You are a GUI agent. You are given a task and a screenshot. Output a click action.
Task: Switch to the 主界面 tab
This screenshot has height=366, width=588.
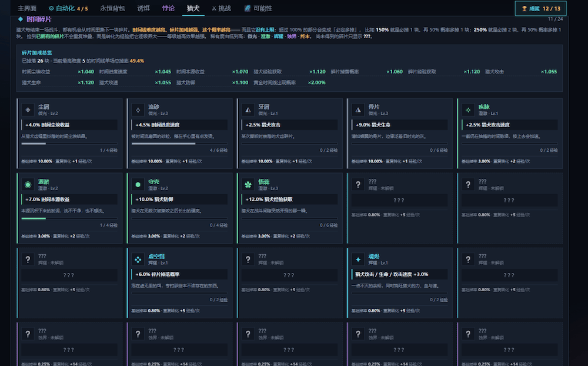click(x=27, y=8)
